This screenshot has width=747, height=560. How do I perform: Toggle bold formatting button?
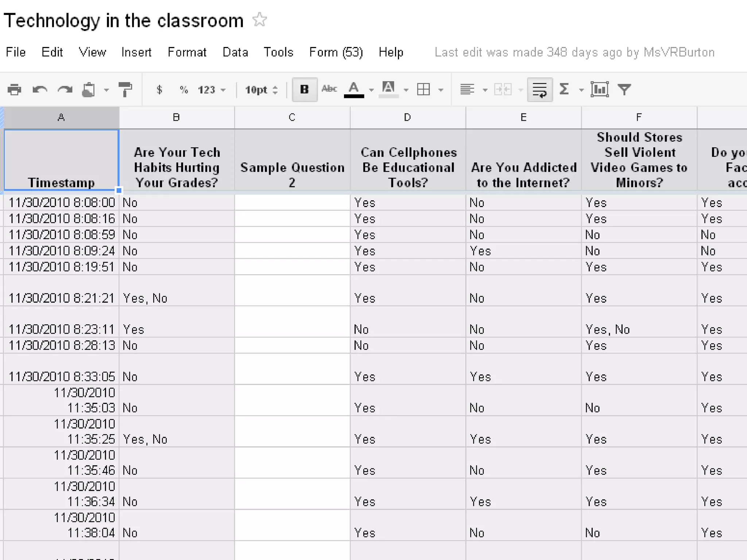pos(304,89)
